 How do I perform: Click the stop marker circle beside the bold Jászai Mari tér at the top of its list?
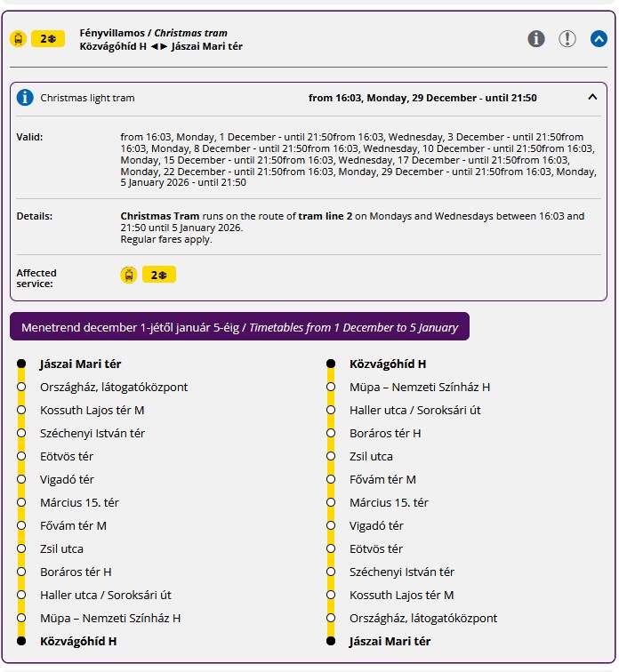(21, 364)
